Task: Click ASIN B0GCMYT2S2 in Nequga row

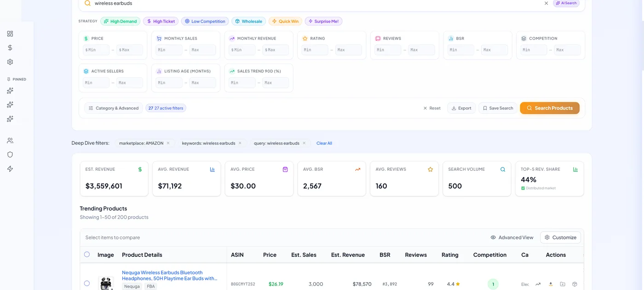Action: [x=243, y=284]
